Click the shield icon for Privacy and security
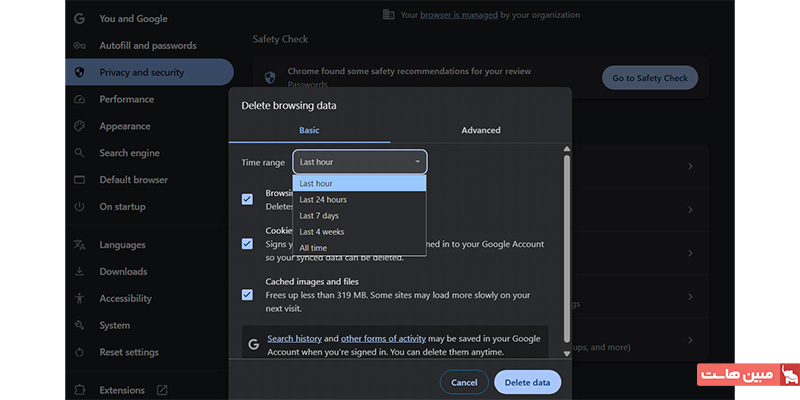 coord(79,72)
